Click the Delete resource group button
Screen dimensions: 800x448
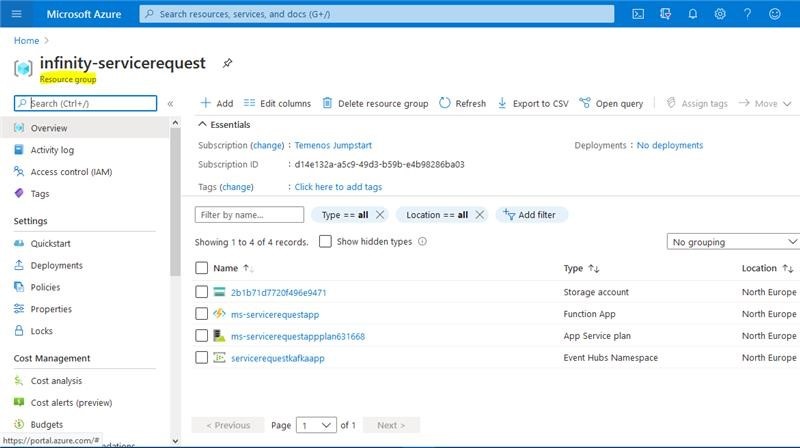click(x=375, y=103)
